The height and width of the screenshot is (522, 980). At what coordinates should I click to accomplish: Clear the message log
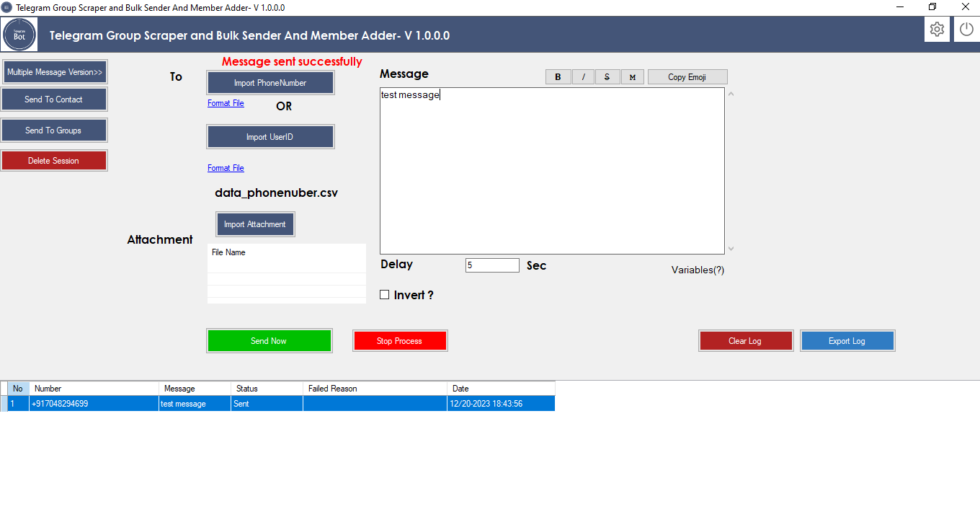pos(746,340)
